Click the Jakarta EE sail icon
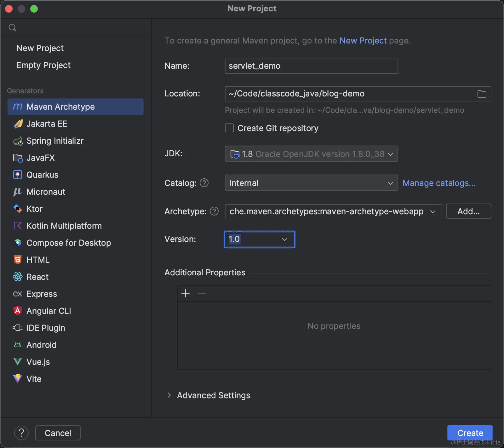Image resolution: width=504 pixels, height=448 pixels. 18,124
